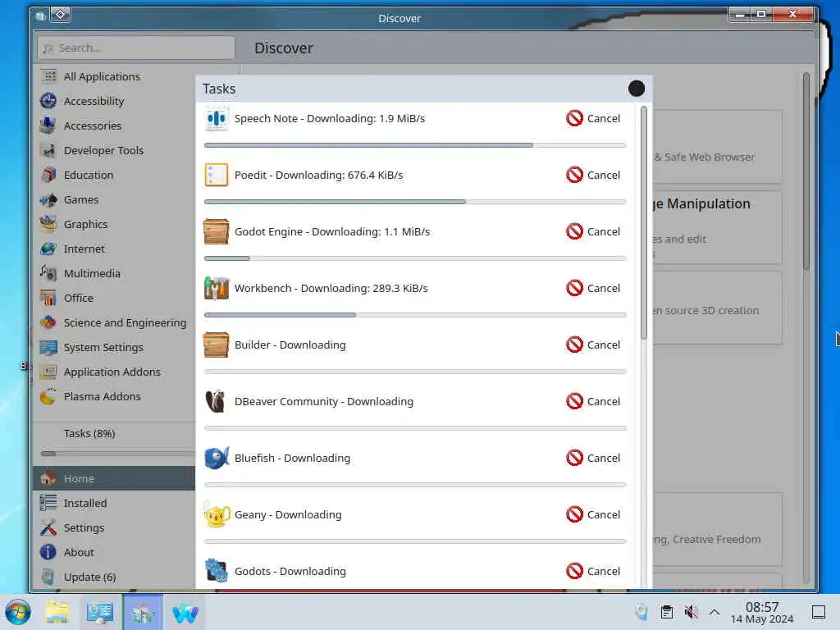The width and height of the screenshot is (840, 630).
Task: Click the Multimedia category icon
Action: point(48,273)
